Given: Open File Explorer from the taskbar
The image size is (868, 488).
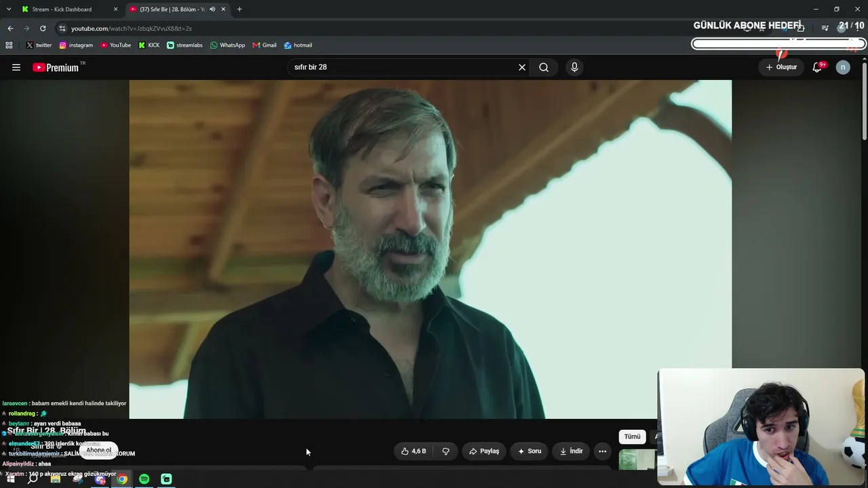Looking at the screenshot, I should 55,479.
